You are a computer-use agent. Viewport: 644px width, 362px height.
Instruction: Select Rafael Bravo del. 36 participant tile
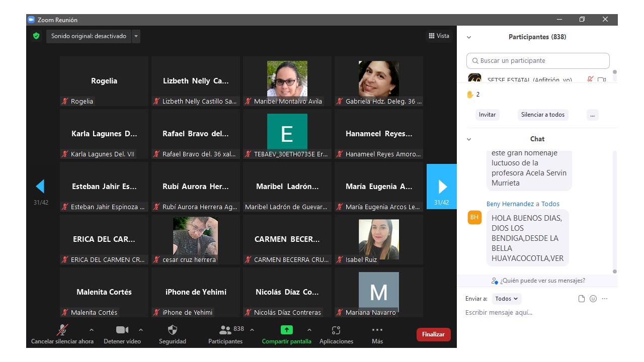point(196,134)
